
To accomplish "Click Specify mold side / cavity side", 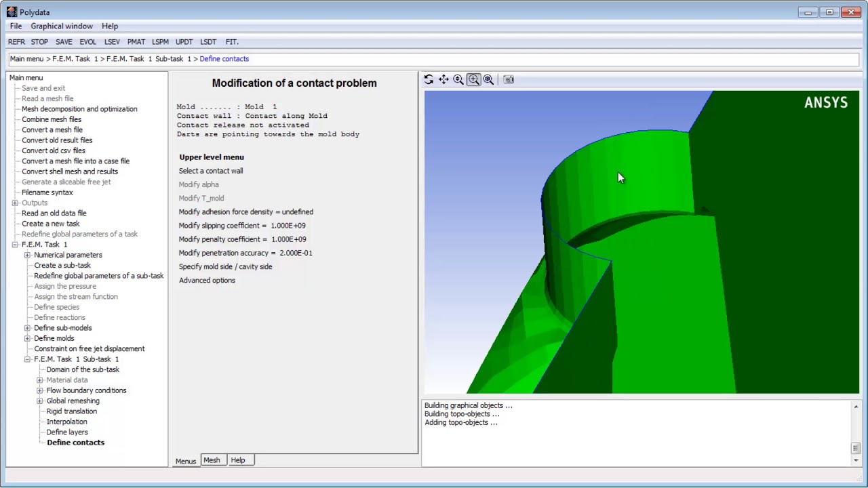I will coord(225,266).
